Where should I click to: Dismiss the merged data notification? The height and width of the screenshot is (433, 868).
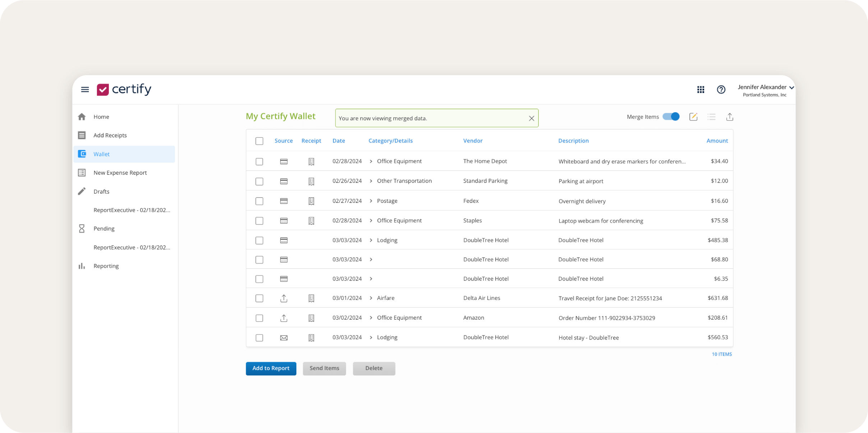531,118
